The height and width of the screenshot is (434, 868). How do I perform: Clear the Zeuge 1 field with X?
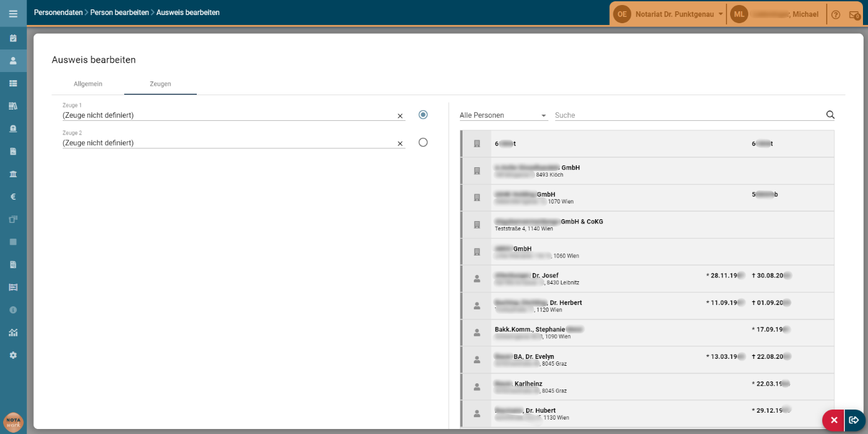point(400,116)
